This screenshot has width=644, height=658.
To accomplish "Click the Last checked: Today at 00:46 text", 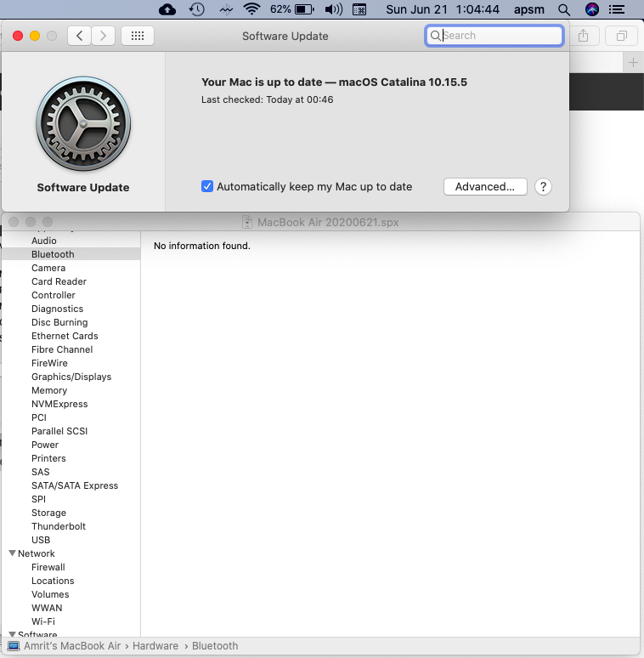I will [267, 99].
